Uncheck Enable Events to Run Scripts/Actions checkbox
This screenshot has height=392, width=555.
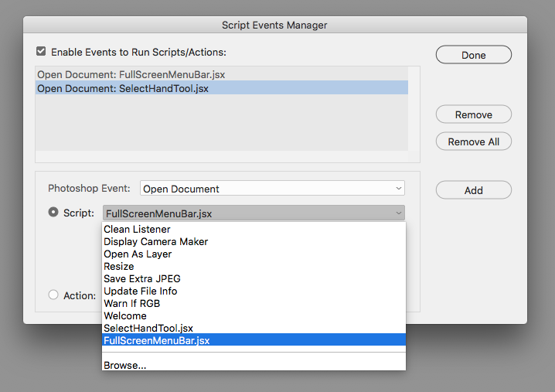[41, 53]
